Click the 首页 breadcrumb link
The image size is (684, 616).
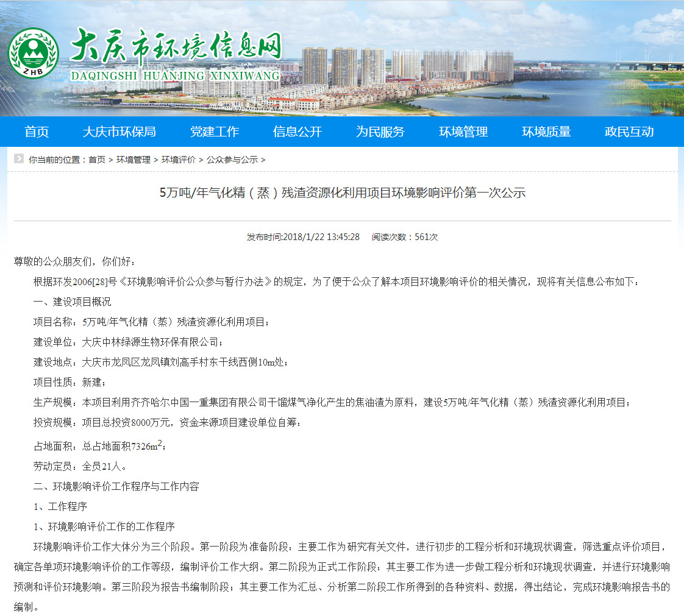tap(97, 160)
